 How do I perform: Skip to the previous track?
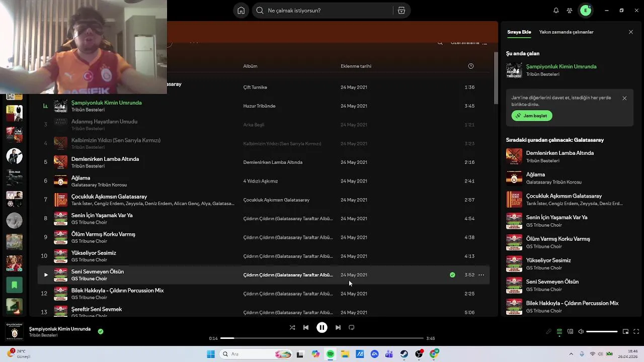tap(306, 327)
